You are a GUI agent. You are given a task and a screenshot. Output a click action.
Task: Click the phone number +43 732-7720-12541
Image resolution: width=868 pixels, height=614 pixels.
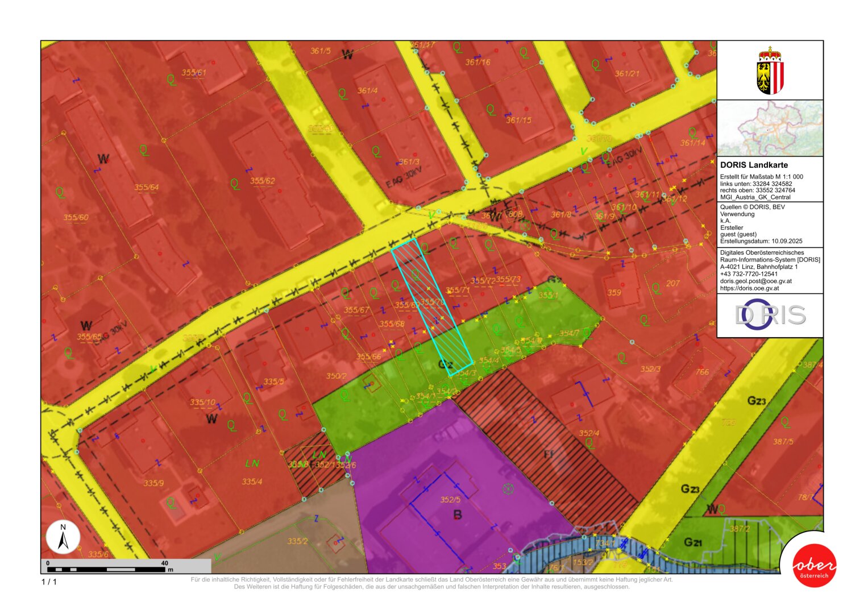[749, 274]
